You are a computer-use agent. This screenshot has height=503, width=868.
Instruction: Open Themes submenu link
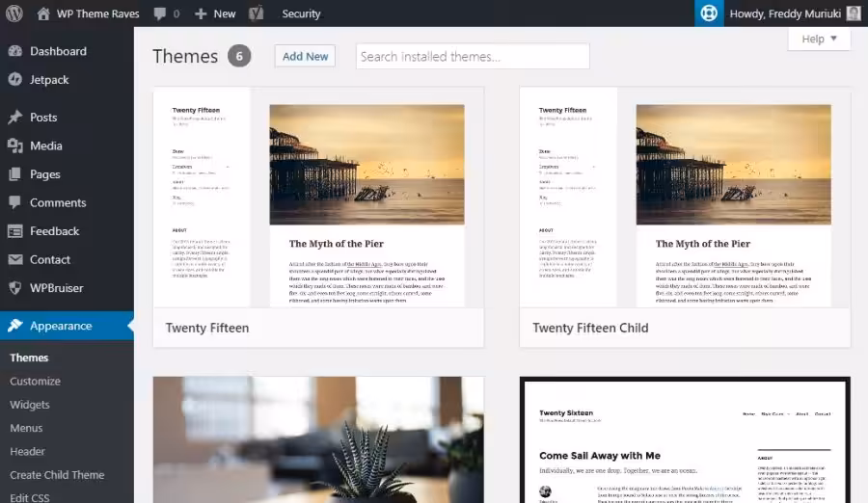(29, 357)
